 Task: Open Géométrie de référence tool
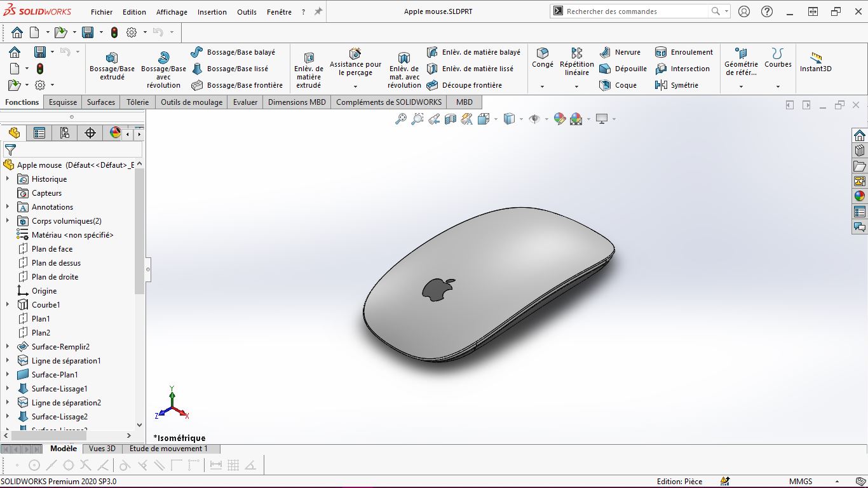click(x=741, y=62)
